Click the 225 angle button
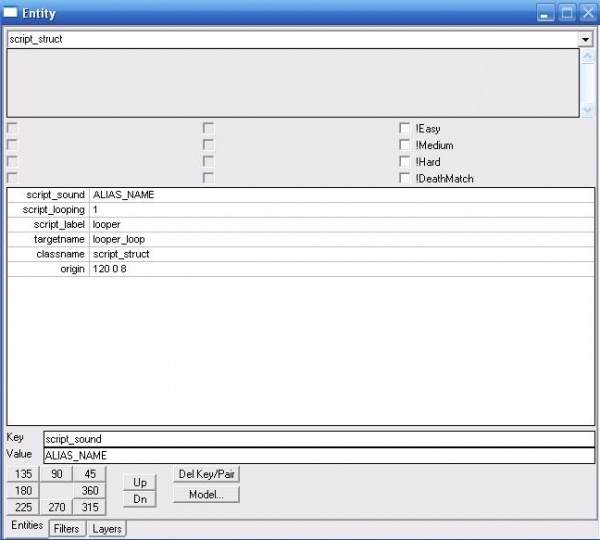 click(x=24, y=508)
